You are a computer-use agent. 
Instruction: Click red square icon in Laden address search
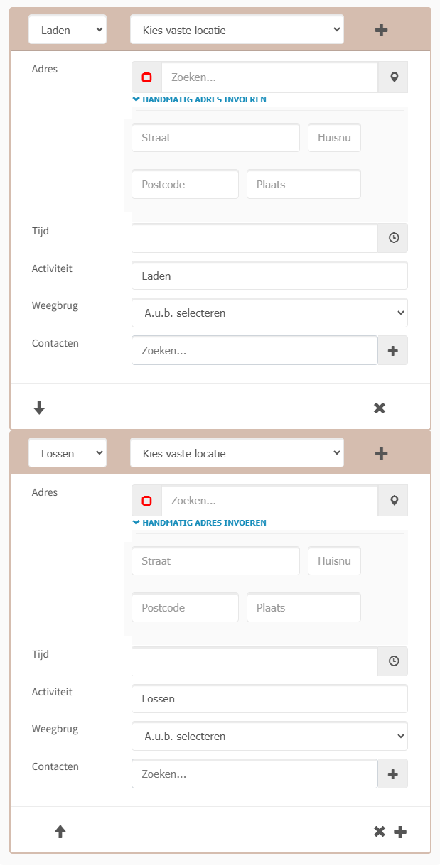click(147, 77)
